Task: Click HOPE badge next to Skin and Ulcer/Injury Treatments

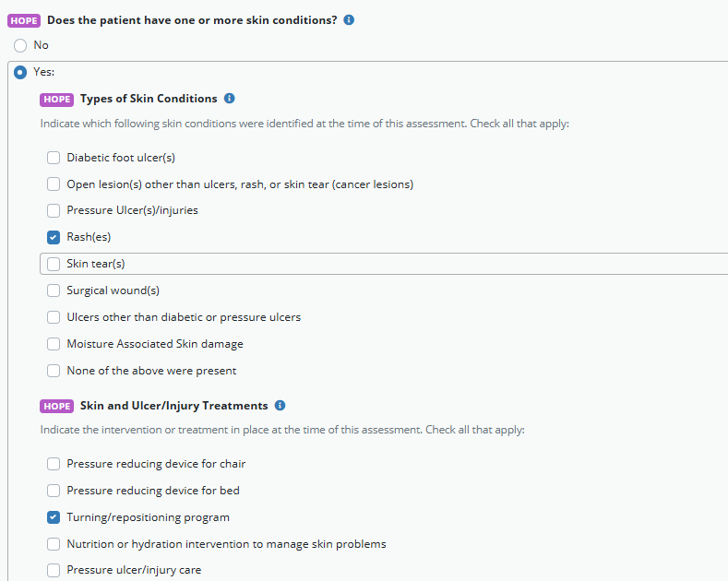Action: [56, 406]
